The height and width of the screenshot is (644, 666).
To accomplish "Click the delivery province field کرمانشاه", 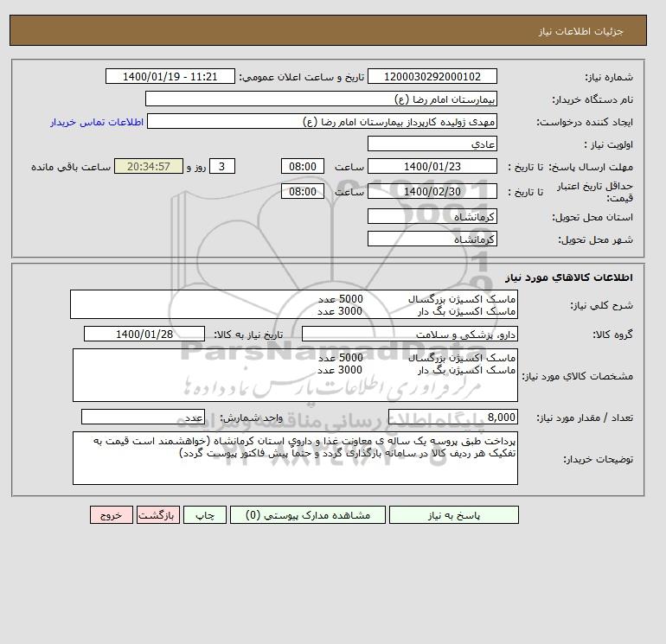I will click(x=432, y=216).
